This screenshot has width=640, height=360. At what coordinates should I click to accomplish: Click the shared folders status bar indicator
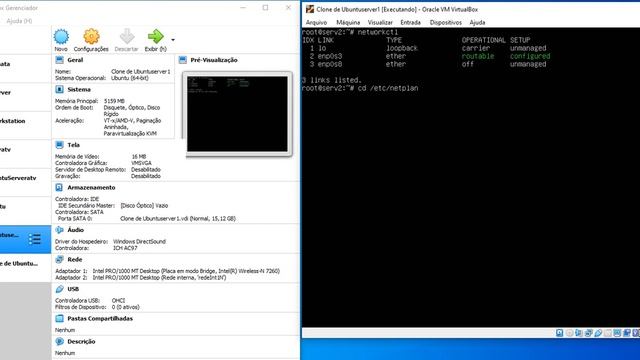(x=608, y=333)
